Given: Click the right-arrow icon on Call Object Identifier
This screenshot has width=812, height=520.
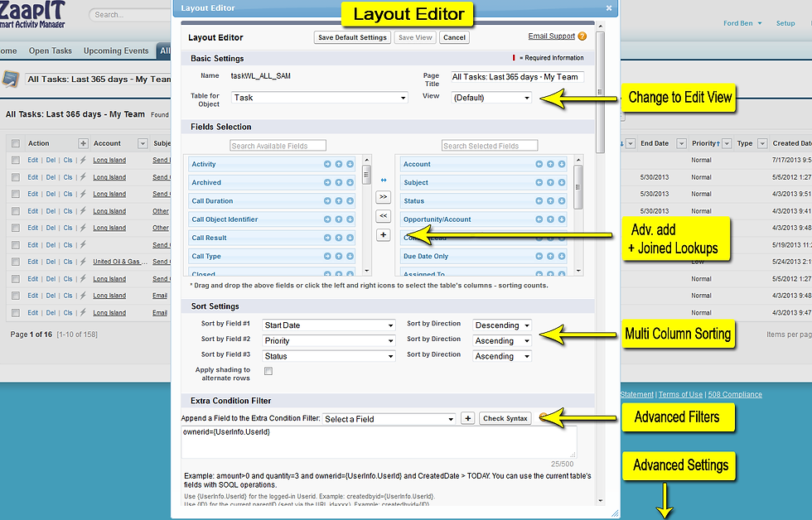Looking at the screenshot, I should [x=327, y=219].
